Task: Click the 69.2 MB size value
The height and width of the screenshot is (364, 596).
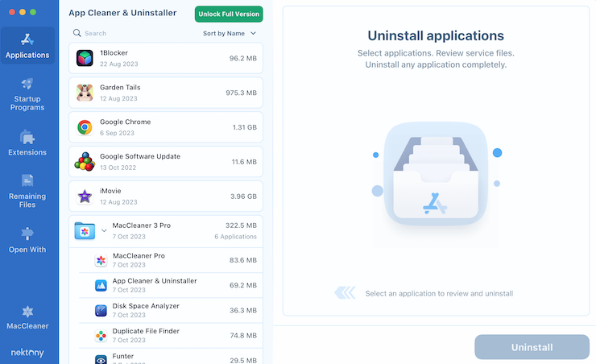Action: coord(243,285)
